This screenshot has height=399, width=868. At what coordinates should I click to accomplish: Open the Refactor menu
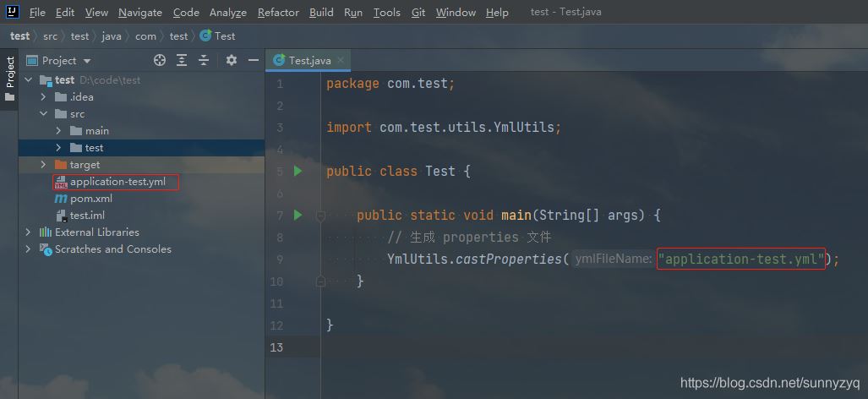click(278, 12)
